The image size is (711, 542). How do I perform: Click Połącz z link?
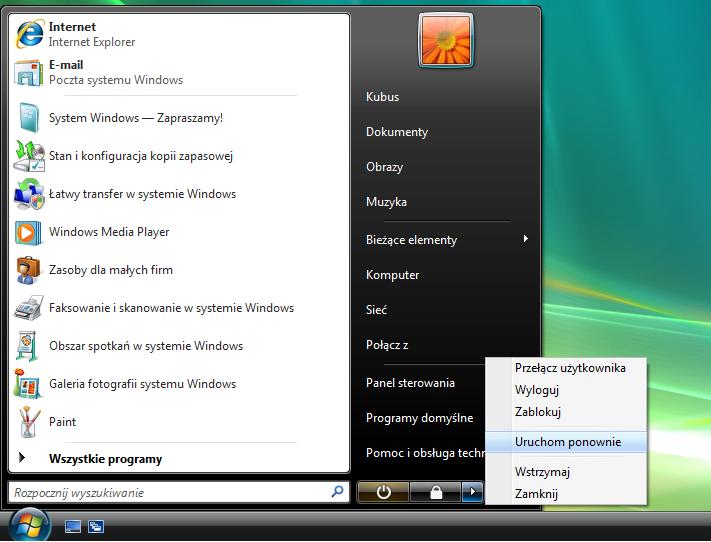coord(387,345)
